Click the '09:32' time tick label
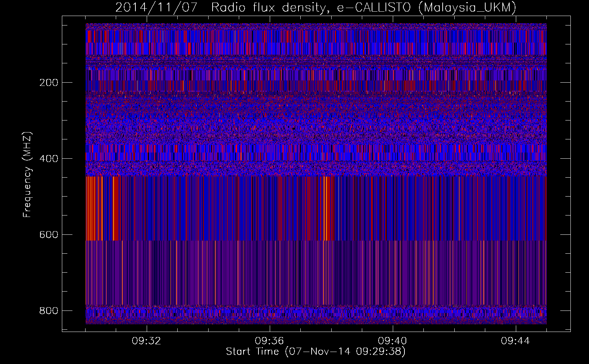Viewport: 589px width, 364px height. click(146, 341)
